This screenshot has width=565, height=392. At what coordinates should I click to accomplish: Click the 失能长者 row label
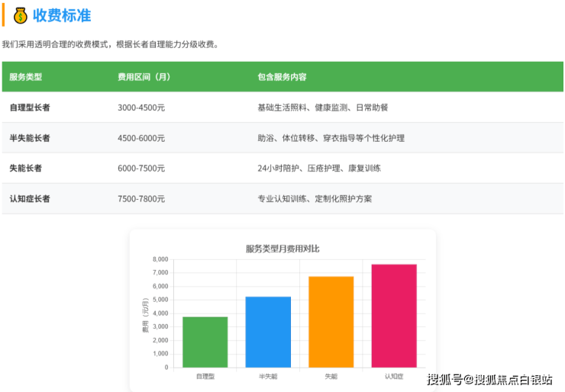25,169
